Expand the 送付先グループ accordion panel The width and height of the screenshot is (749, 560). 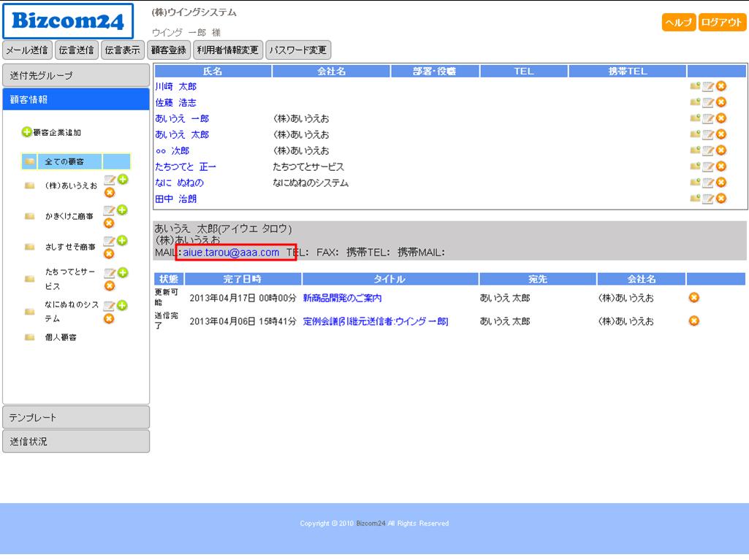pyautogui.click(x=76, y=75)
